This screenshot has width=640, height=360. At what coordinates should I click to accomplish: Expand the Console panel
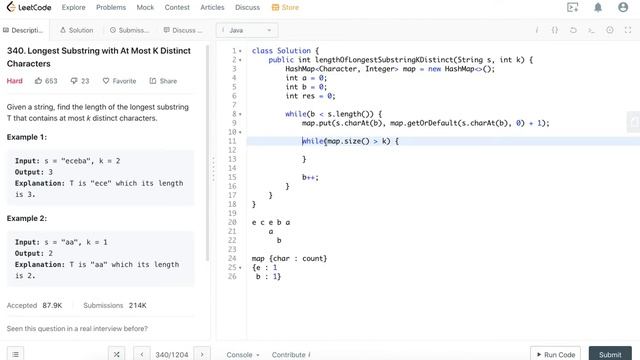pyautogui.click(x=243, y=355)
